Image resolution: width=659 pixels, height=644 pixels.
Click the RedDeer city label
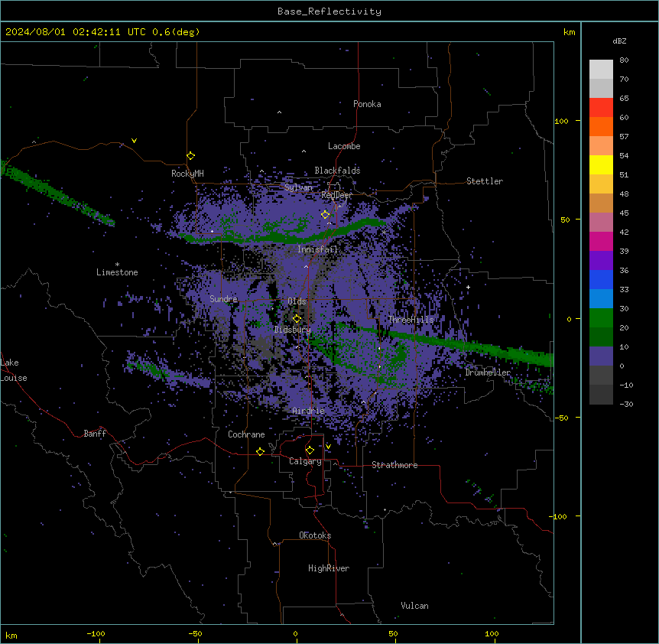pyautogui.click(x=336, y=195)
